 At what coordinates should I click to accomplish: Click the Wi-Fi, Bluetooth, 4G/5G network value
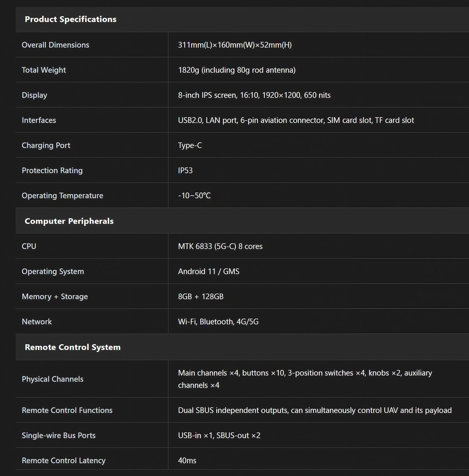218,321
